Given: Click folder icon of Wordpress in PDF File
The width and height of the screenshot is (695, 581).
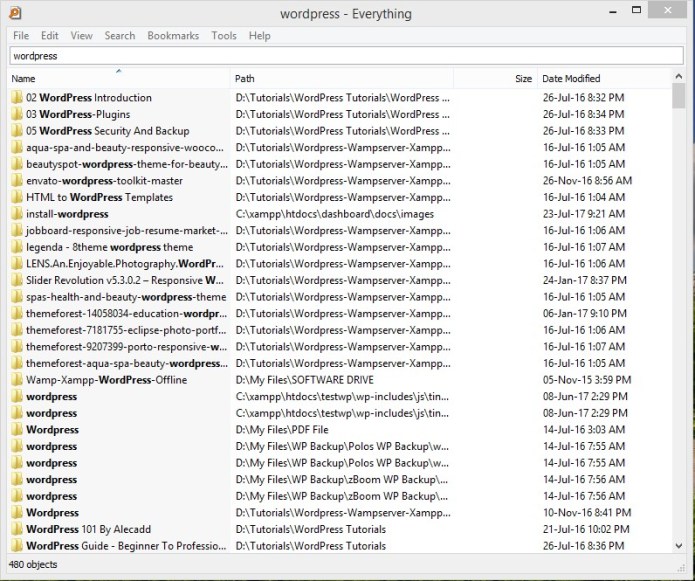Looking at the screenshot, I should point(17,429).
